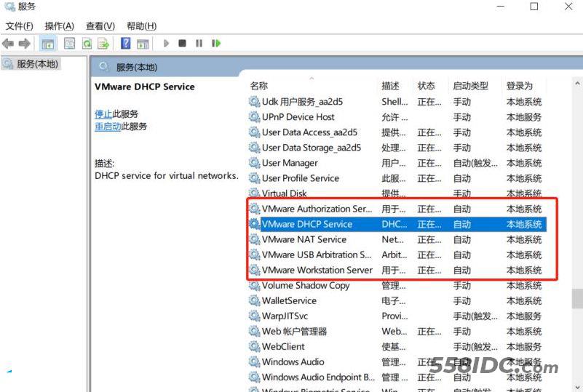The width and height of the screenshot is (583, 392).
Task: Click the Arbit... description cell
Action: pyautogui.click(x=394, y=255)
